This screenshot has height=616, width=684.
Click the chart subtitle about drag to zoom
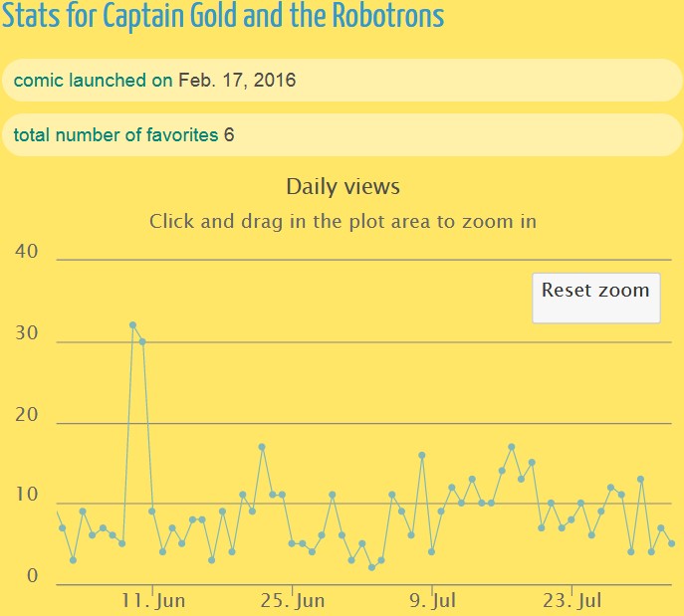(x=342, y=221)
